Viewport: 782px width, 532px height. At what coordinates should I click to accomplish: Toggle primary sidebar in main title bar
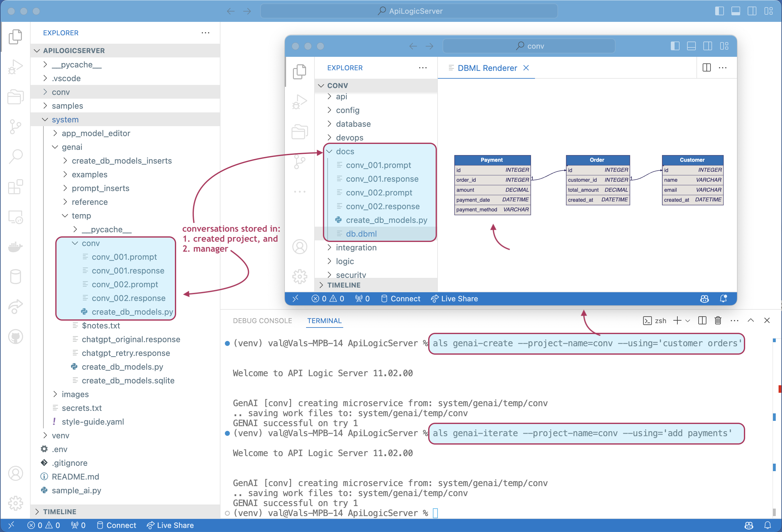(719, 11)
